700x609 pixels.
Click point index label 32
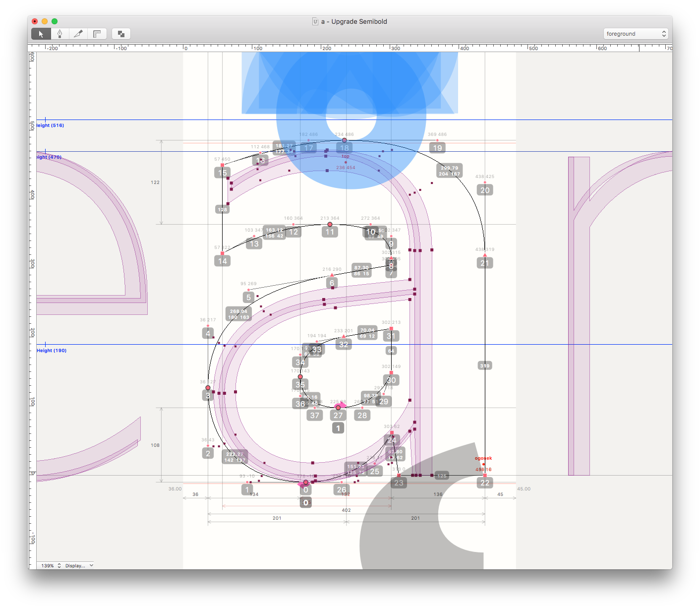(344, 344)
